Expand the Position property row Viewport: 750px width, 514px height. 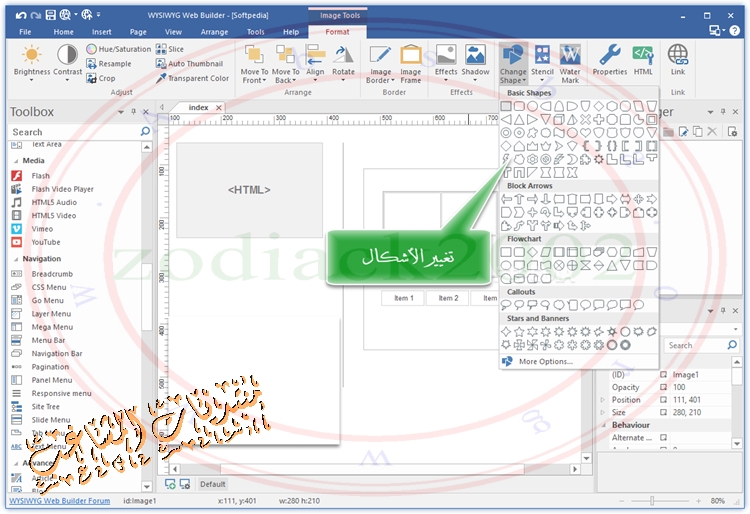click(x=603, y=400)
